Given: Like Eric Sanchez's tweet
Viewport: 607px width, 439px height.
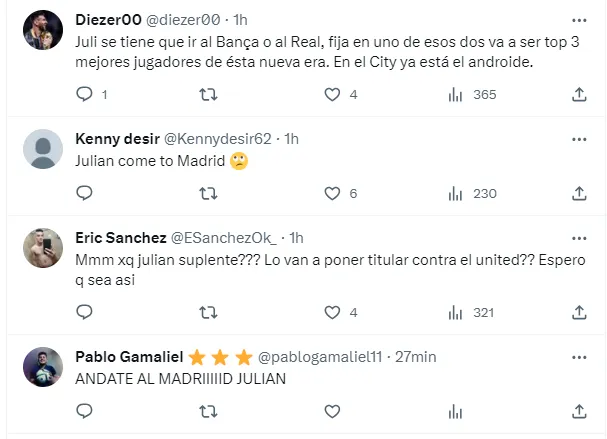Looking at the screenshot, I should [x=332, y=312].
